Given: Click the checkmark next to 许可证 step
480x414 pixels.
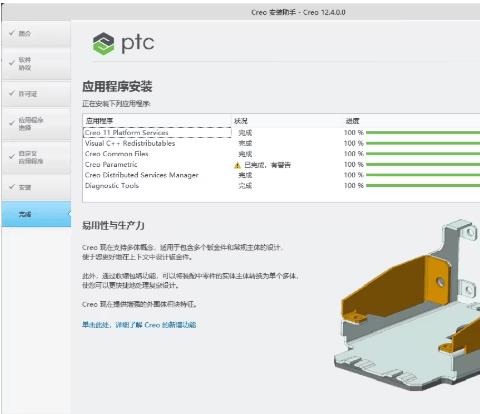Looking at the screenshot, I should pyautogui.click(x=12, y=93).
